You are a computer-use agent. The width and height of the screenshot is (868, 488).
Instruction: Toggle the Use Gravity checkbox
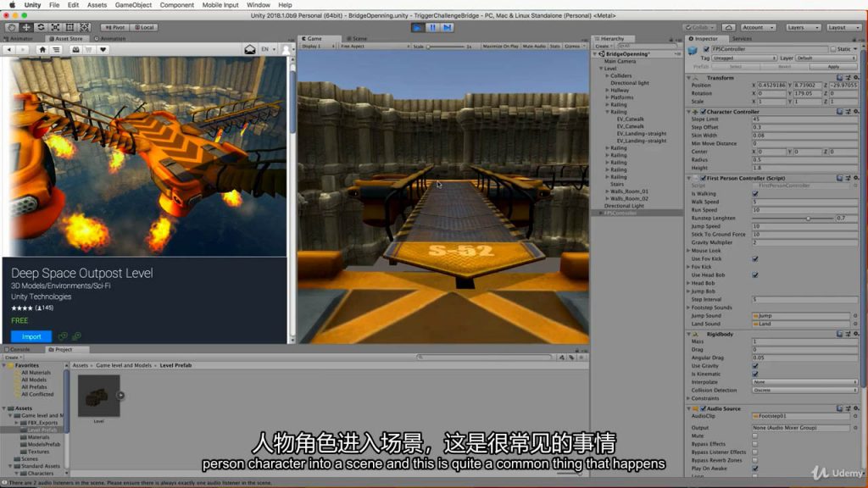point(755,366)
